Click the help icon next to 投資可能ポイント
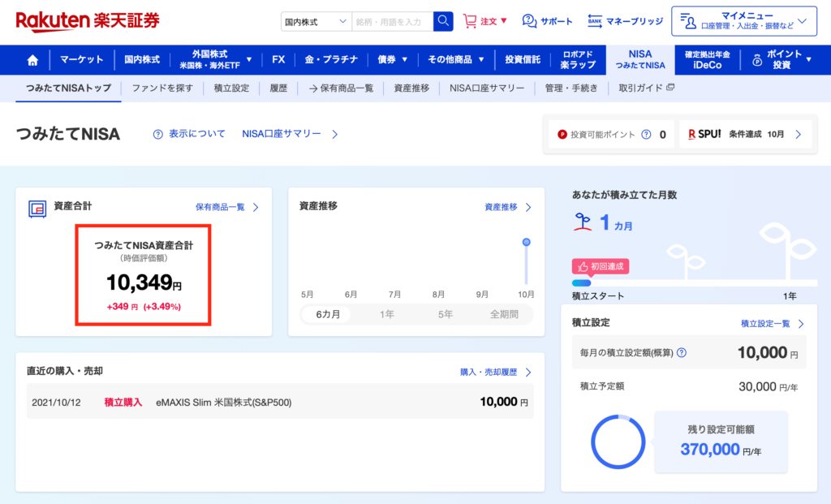This screenshot has width=831, height=504. click(646, 135)
